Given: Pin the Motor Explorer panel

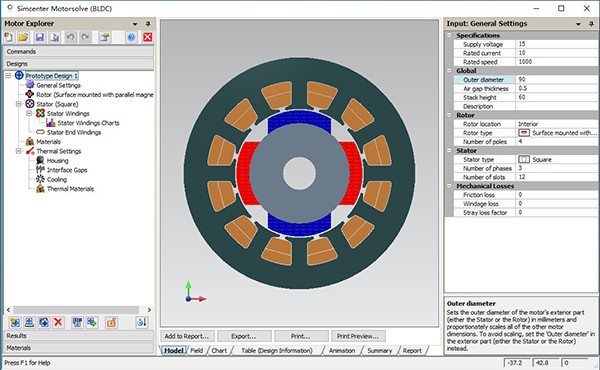Looking at the screenshot, I should (148, 24).
